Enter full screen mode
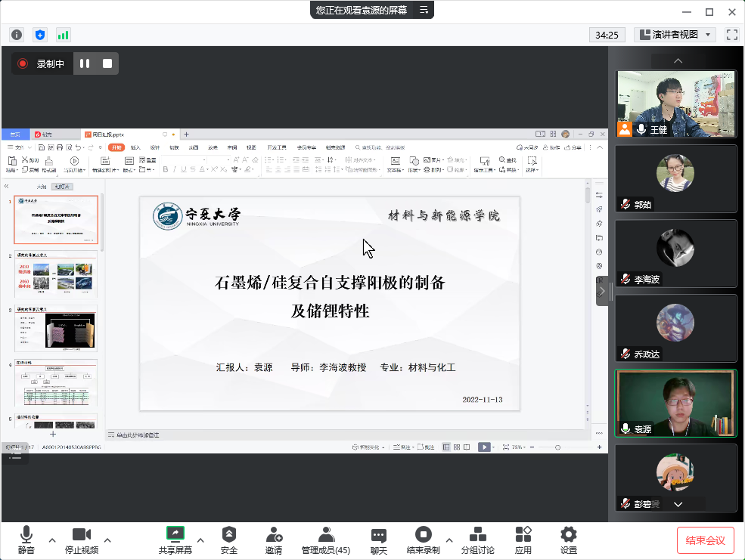The height and width of the screenshot is (560, 745). pyautogui.click(x=731, y=35)
